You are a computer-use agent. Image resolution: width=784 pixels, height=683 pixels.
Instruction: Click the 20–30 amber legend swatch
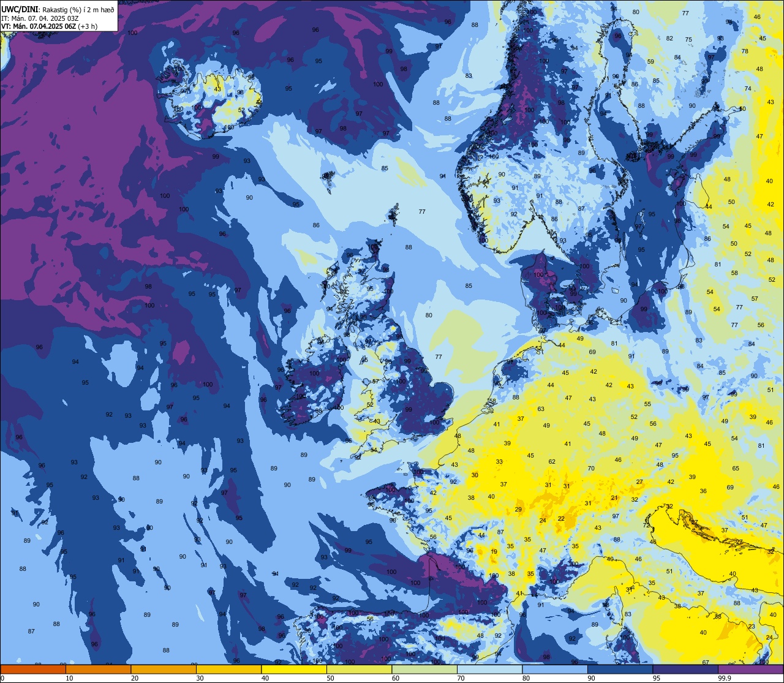tap(164, 669)
